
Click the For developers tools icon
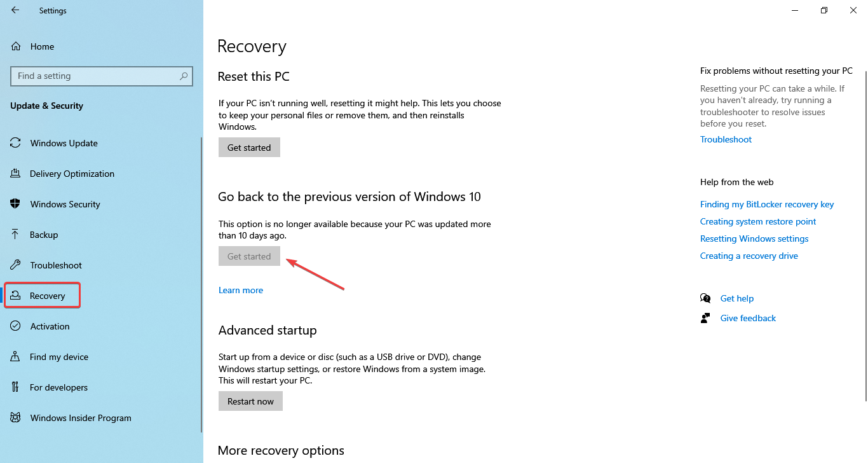[x=16, y=387]
